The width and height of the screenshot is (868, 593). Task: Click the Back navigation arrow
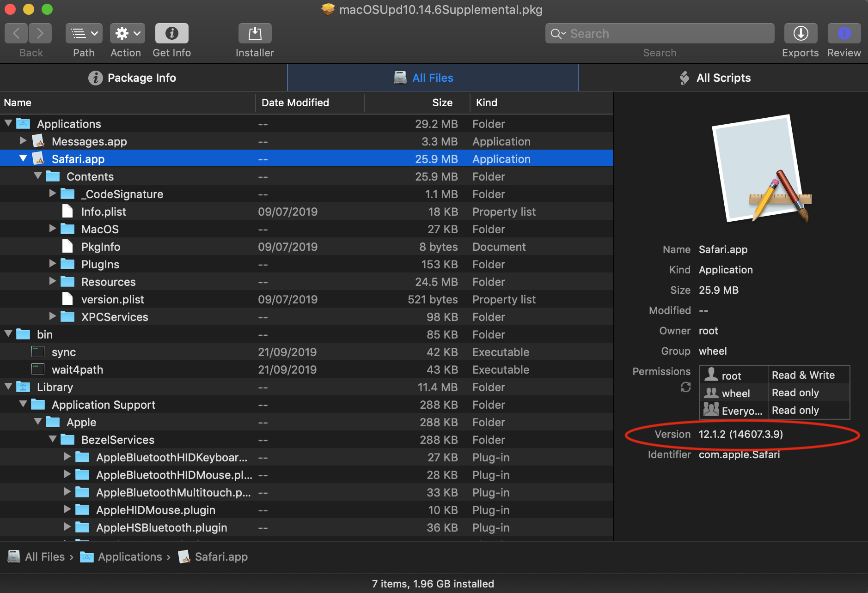pyautogui.click(x=16, y=33)
